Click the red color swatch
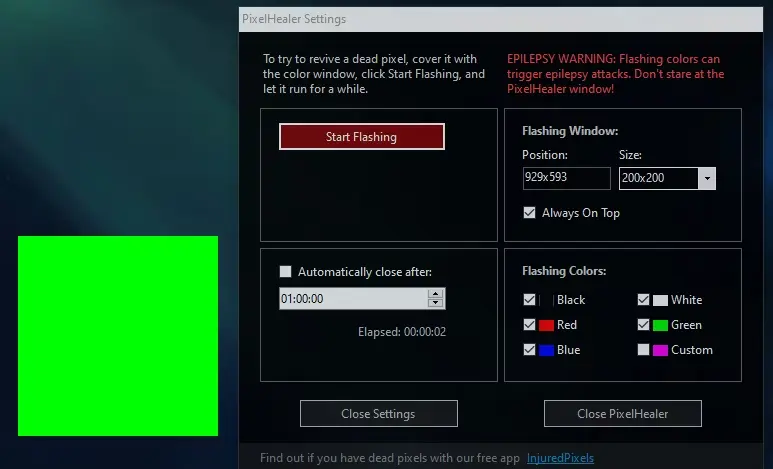Screen dimensions: 773x469 pyautogui.click(x=546, y=325)
